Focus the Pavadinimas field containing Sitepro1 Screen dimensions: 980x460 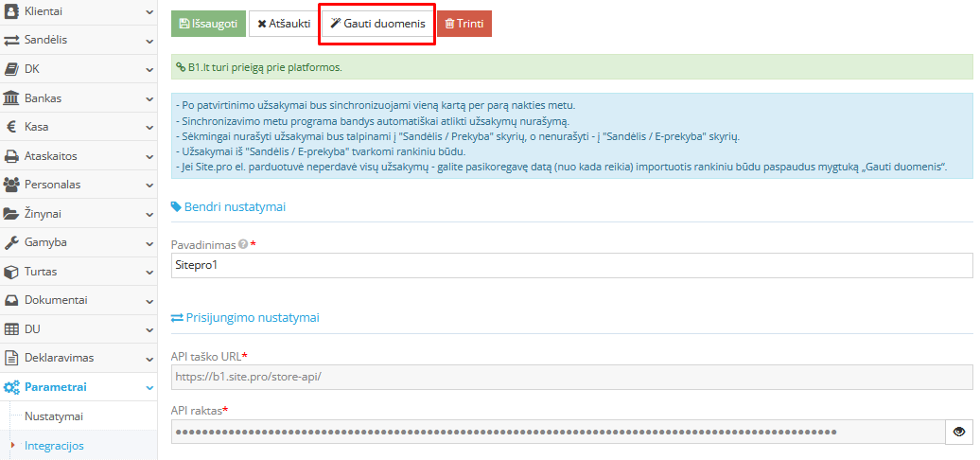pos(571,266)
